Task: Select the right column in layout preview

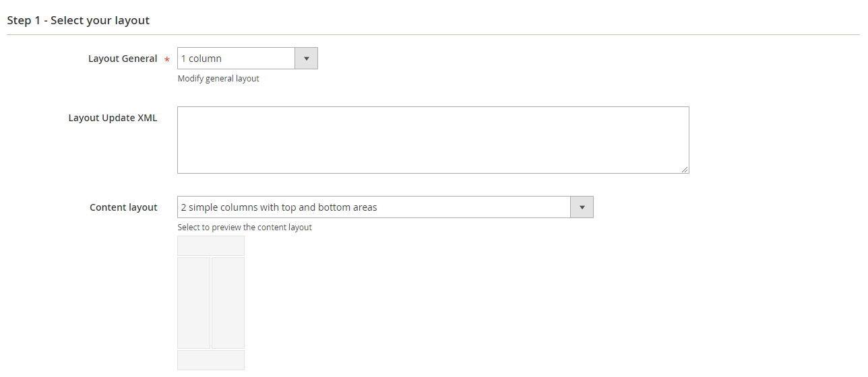Action: coord(228,303)
